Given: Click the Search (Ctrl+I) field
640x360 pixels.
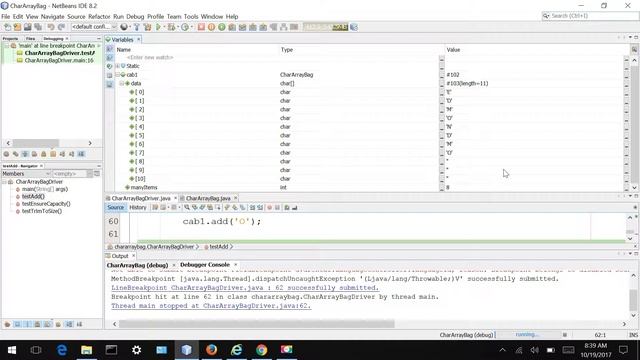Looking at the screenshot, I should [590, 16].
